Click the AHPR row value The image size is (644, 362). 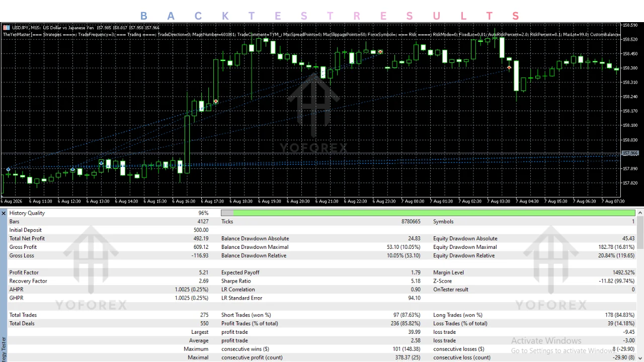tap(192, 290)
